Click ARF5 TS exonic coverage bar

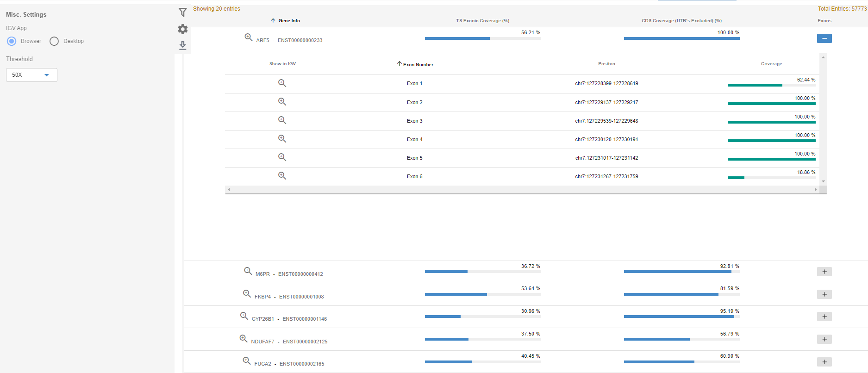[x=482, y=38]
